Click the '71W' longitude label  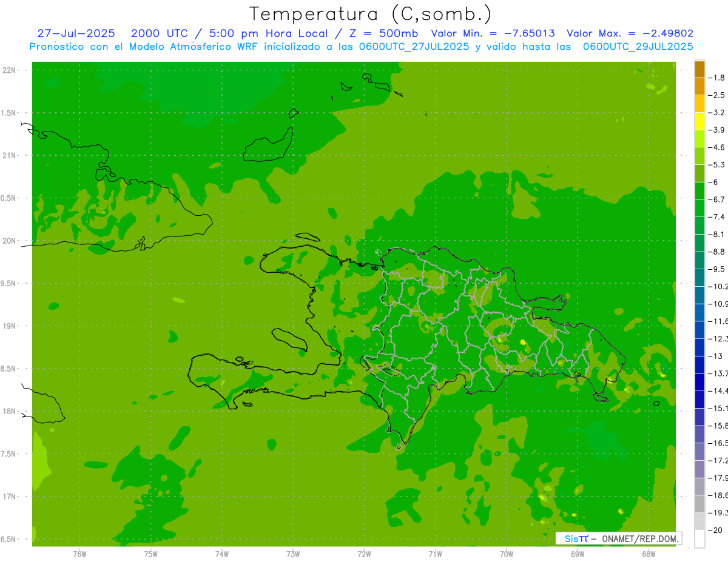(x=435, y=554)
